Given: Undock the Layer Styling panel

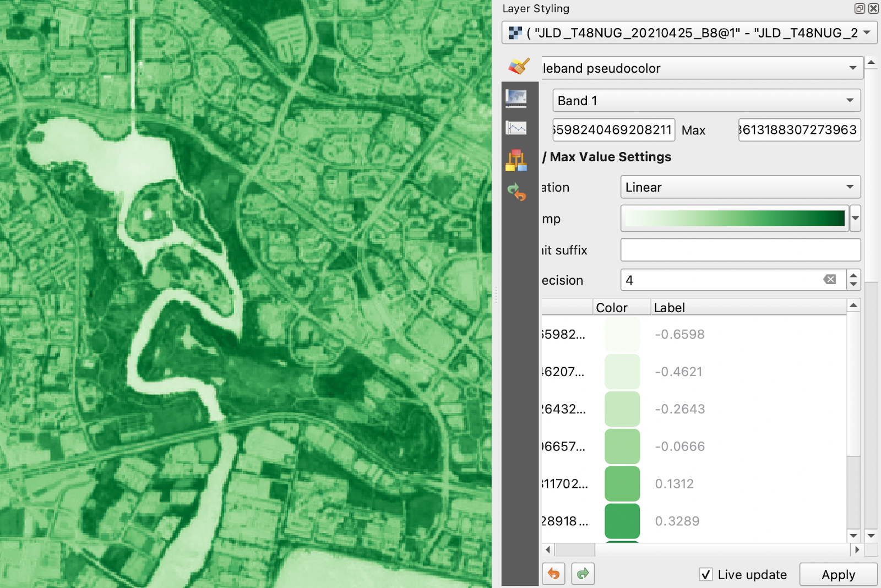Looking at the screenshot, I should coord(860,8).
